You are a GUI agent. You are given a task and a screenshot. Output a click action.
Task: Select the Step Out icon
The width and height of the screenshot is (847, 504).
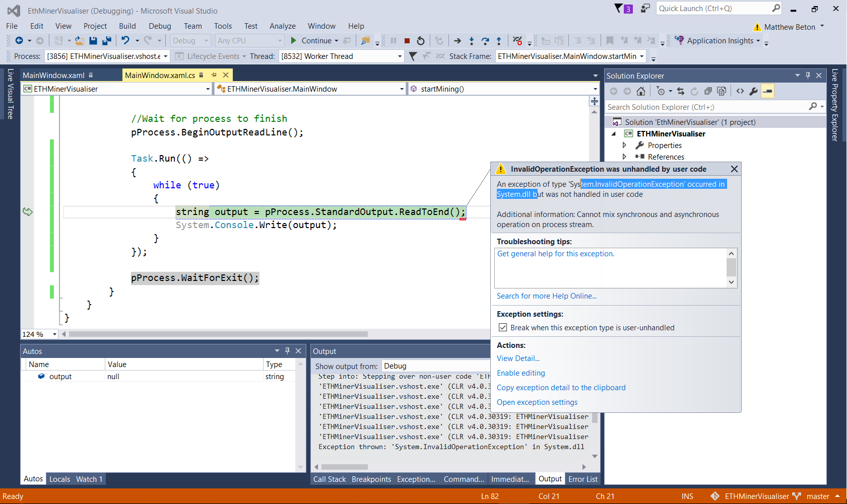pyautogui.click(x=499, y=40)
